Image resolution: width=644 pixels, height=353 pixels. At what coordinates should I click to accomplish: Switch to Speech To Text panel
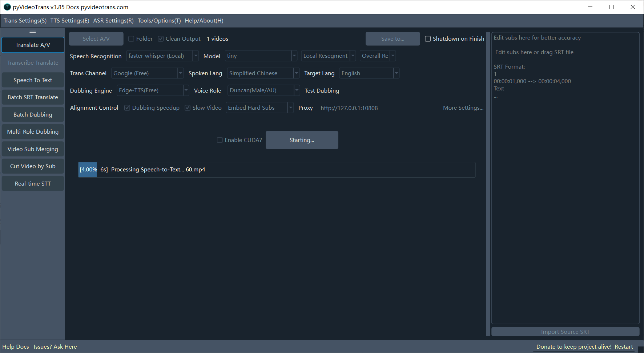point(33,80)
